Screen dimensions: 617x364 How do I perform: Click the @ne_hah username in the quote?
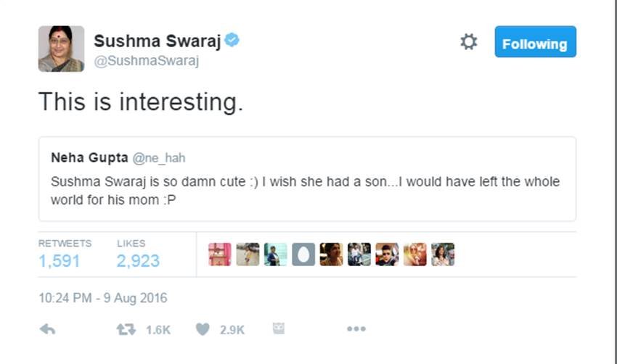tap(160, 157)
